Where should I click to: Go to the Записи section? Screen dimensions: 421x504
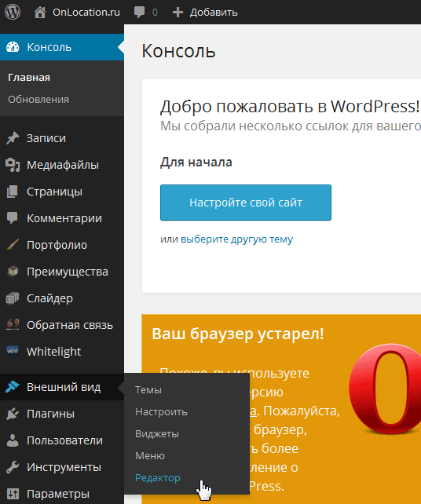pos(62,138)
